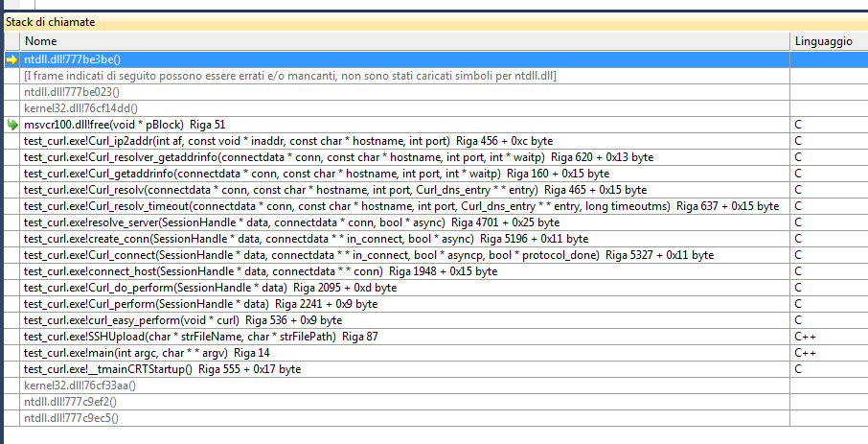This screenshot has height=444, width=868.
Task: Click the yellow current-frame arrow icon
Action: tap(11, 59)
